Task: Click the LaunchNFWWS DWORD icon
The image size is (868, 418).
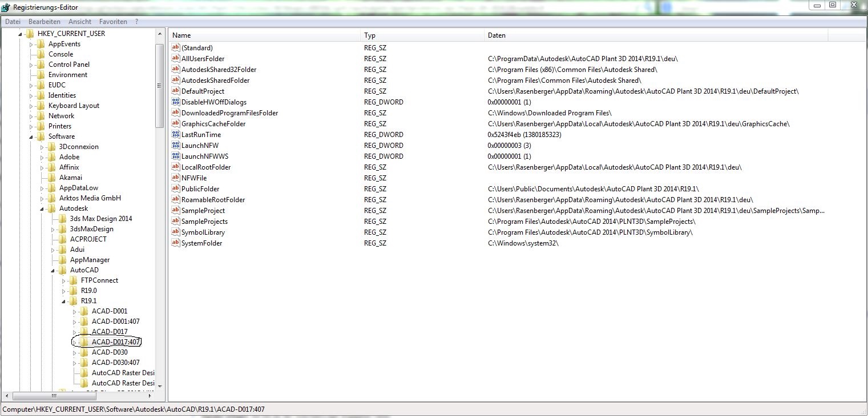Action: coord(176,156)
